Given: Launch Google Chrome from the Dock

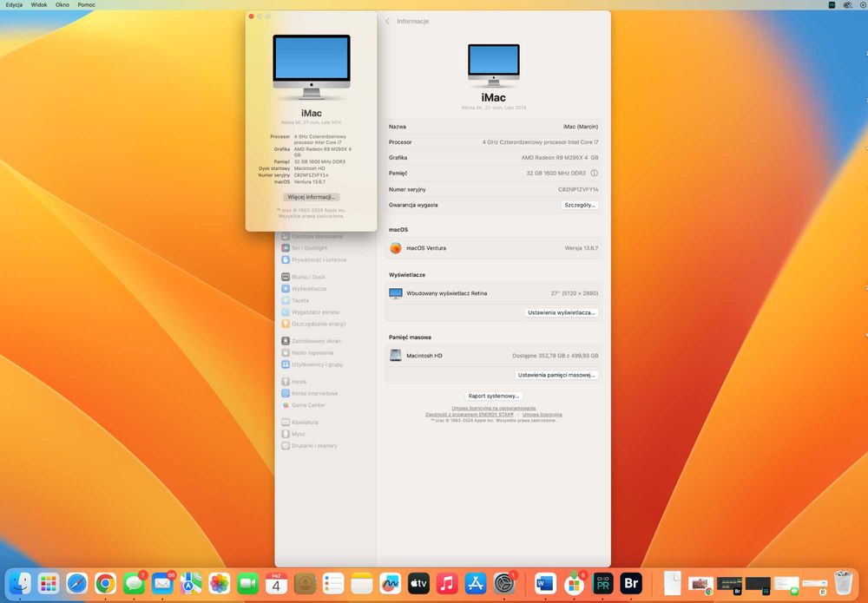Looking at the screenshot, I should [x=106, y=584].
